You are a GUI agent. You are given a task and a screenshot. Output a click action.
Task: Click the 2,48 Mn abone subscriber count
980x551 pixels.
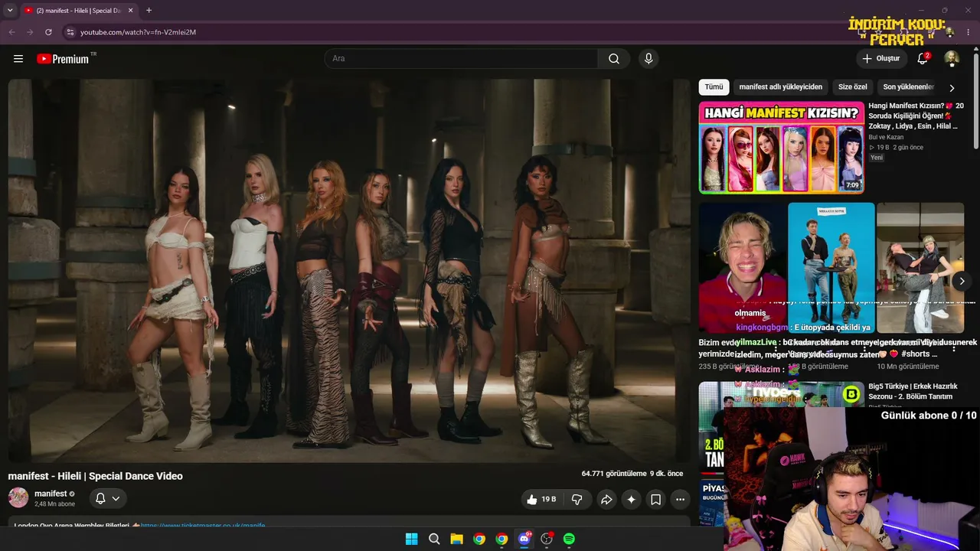(x=55, y=504)
